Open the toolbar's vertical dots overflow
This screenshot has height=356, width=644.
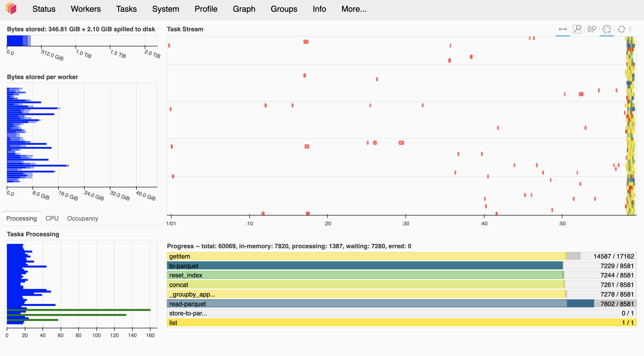pos(630,29)
